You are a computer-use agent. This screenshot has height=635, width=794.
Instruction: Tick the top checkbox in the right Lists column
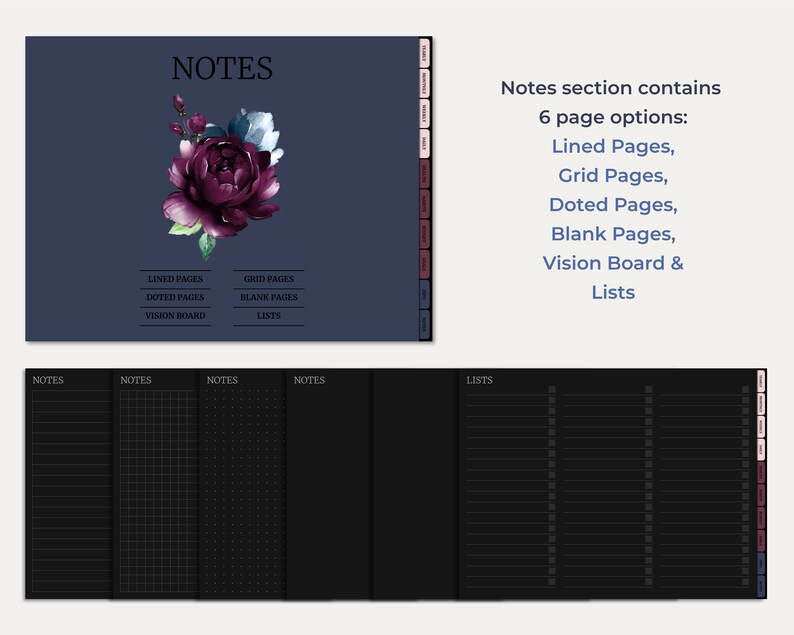[x=745, y=389]
